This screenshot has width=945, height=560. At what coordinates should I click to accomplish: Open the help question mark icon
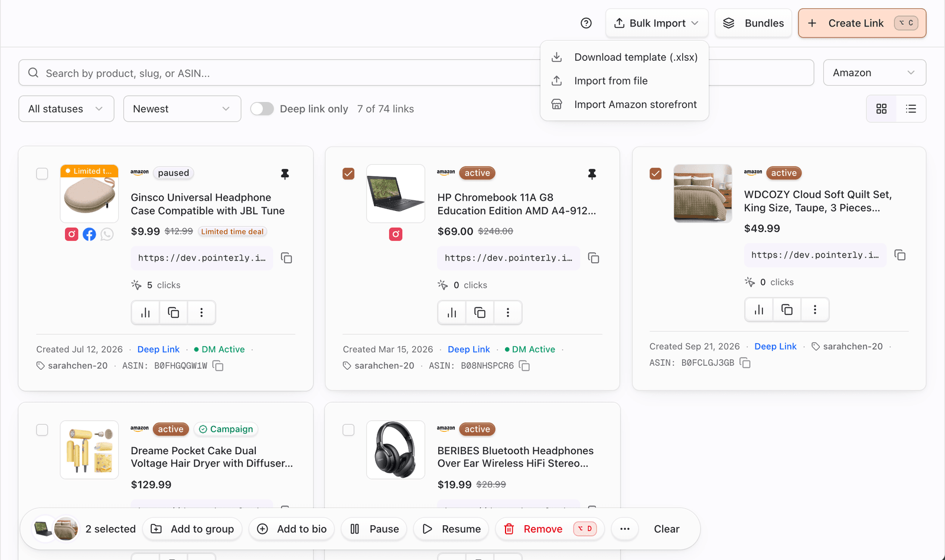586,23
